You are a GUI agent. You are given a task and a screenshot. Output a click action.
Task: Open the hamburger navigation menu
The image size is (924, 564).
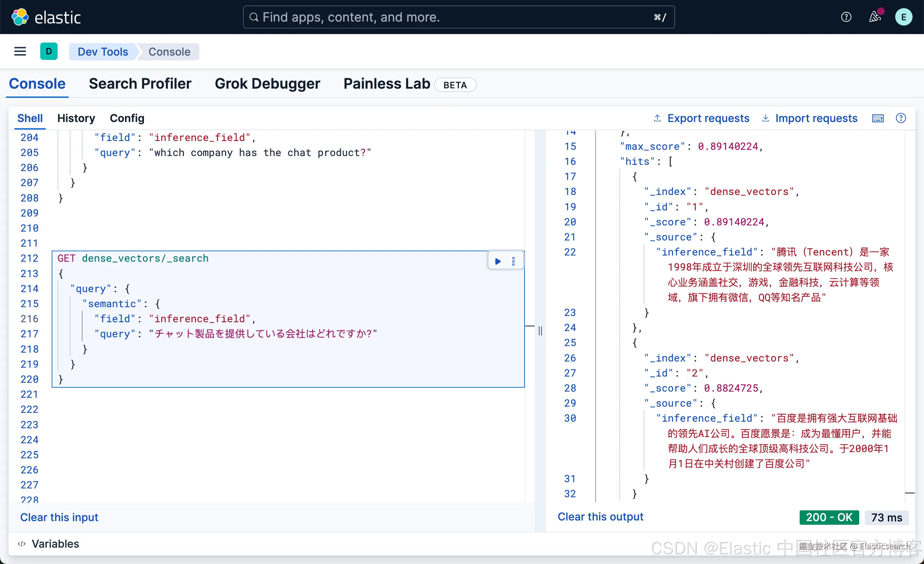(20, 51)
